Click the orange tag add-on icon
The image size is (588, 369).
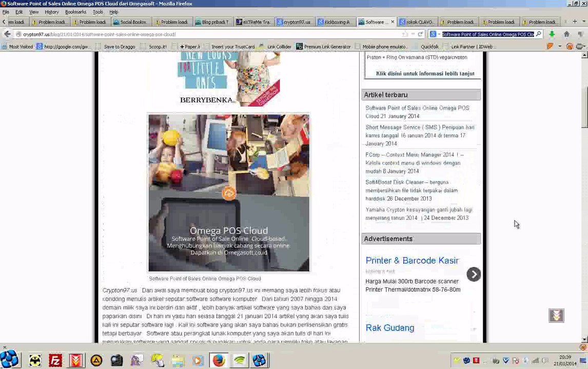pyautogui.click(x=550, y=47)
